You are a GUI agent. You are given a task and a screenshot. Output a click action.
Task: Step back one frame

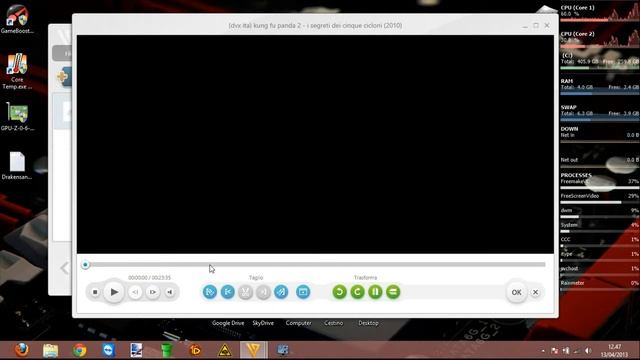[135, 292]
